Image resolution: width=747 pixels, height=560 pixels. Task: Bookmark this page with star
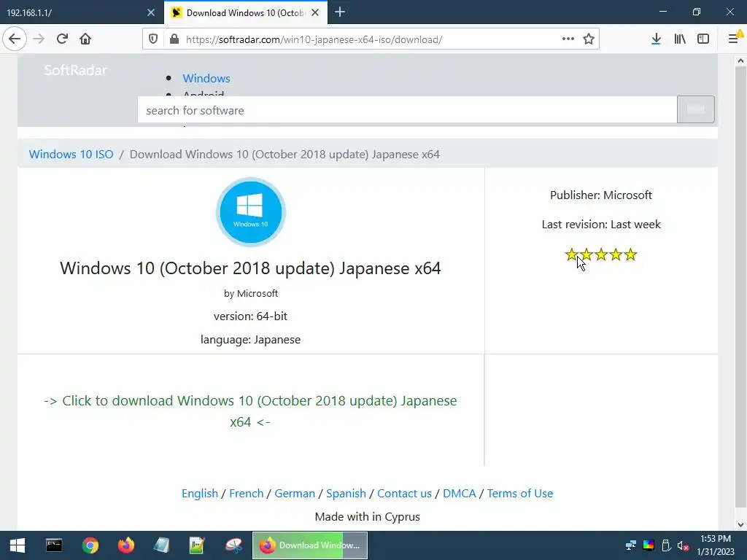[589, 39]
